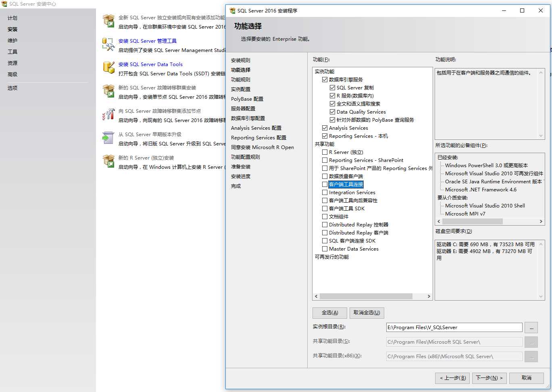The image size is (552, 392).
Task: Click feature description scrollbar down arrow
Action: (541, 136)
